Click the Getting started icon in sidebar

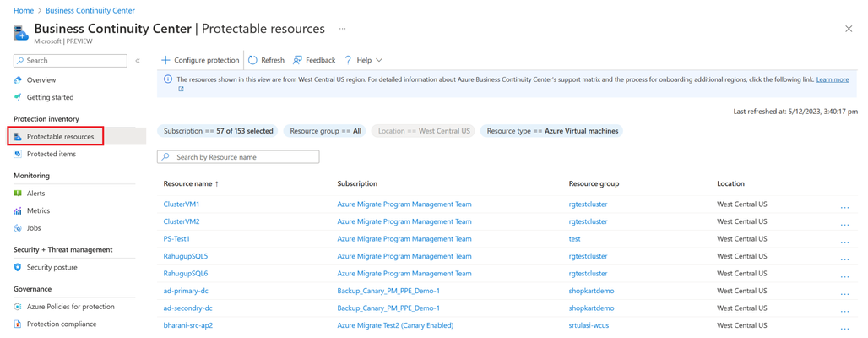click(x=18, y=97)
